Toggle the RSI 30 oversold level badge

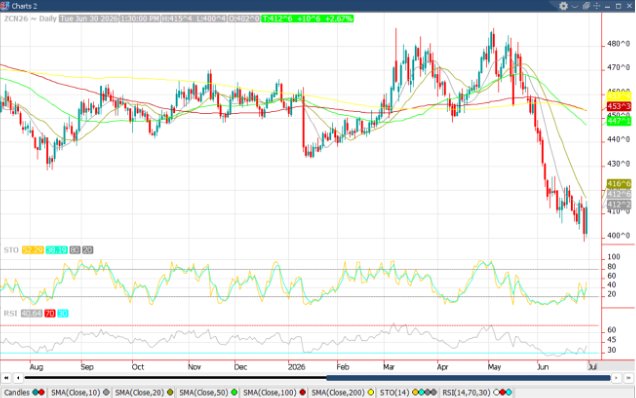coord(63,313)
